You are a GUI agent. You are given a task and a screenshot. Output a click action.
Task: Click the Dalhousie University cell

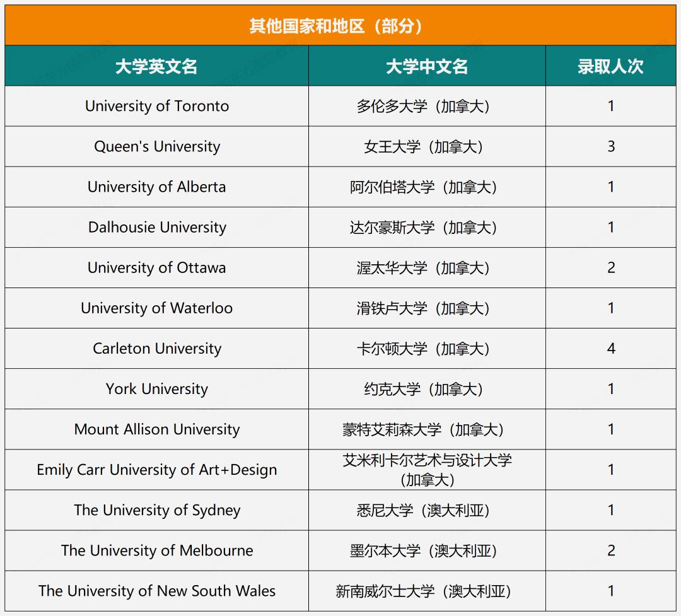[x=157, y=227]
